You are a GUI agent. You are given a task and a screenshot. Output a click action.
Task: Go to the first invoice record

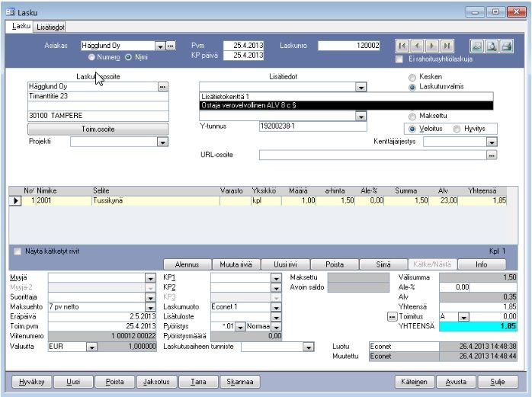click(x=402, y=46)
